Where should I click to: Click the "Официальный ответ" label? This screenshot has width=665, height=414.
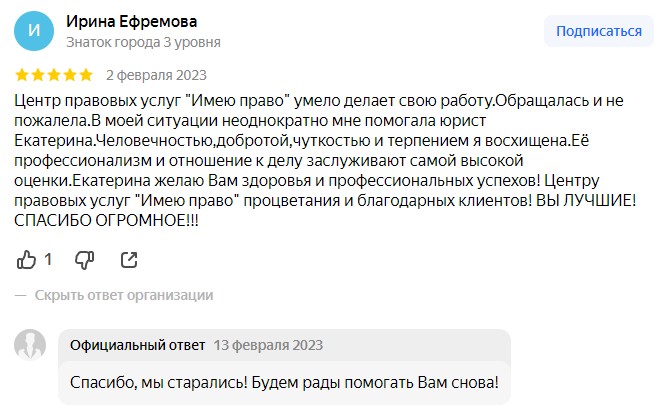[138, 345]
